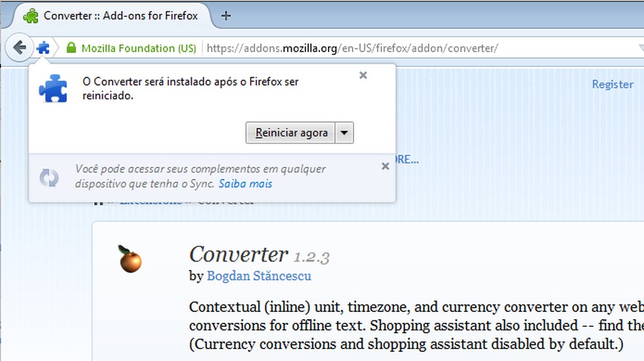Screen dimensions: 644x361
Task: Click the 'O Converter será instalado' message text
Action: point(190,88)
